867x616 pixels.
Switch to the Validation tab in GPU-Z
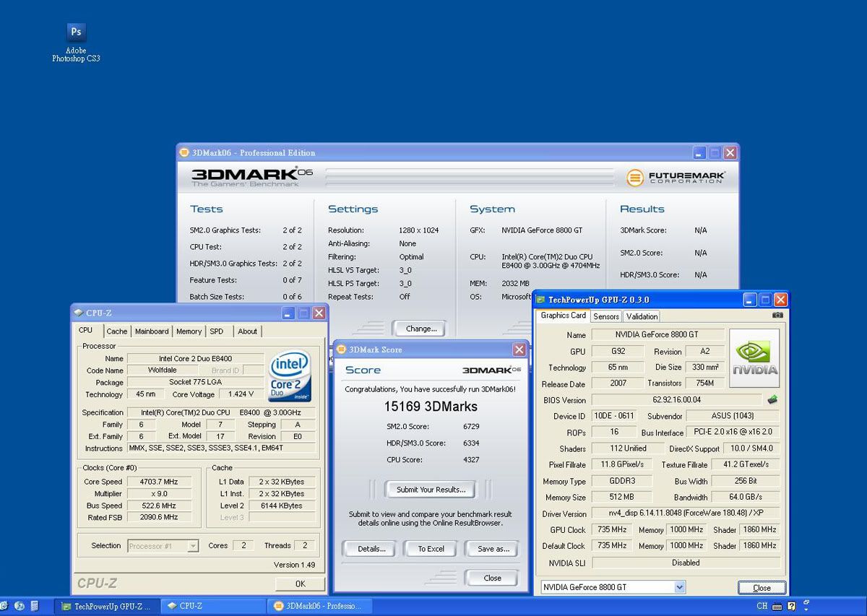tap(642, 316)
